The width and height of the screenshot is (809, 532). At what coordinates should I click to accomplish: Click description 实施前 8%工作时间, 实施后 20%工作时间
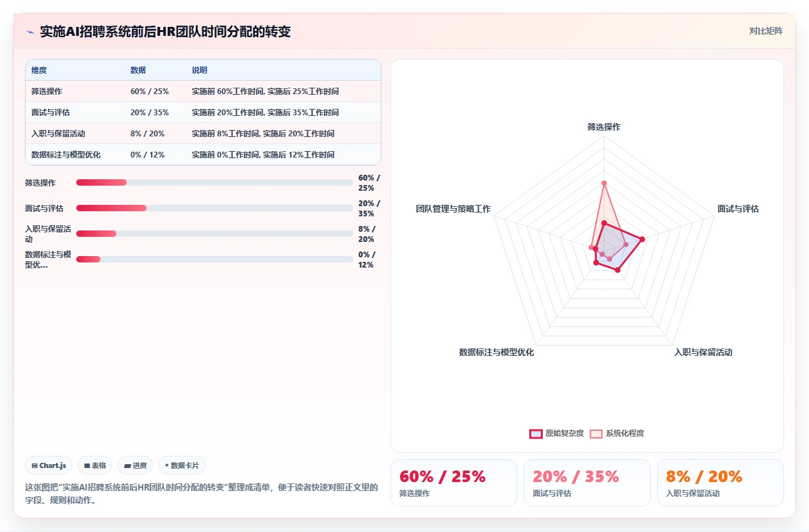coord(263,134)
